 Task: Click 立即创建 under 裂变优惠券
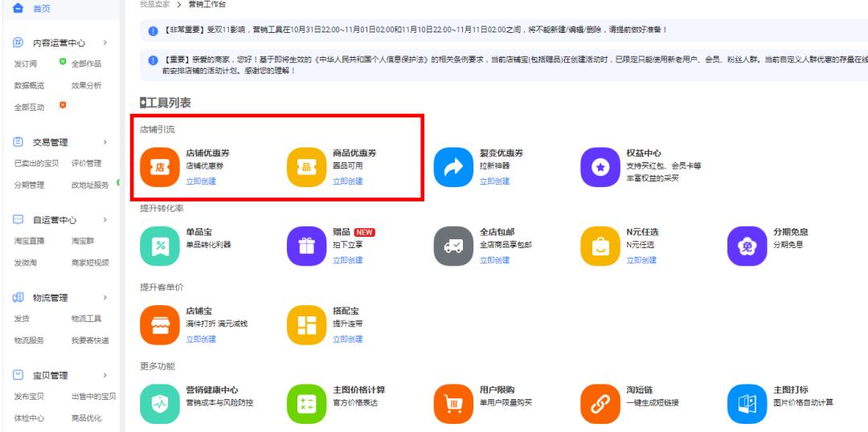point(494,181)
